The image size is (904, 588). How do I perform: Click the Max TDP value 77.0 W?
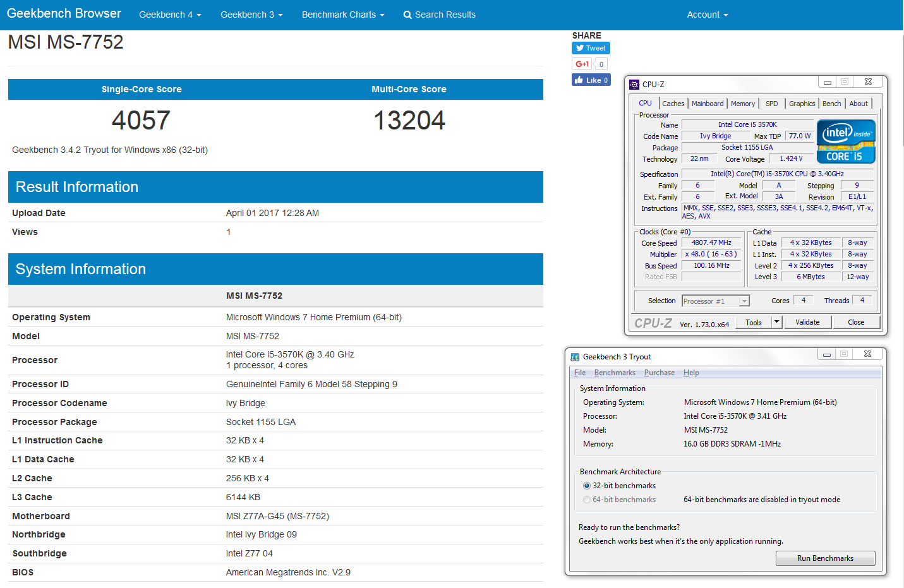point(800,136)
